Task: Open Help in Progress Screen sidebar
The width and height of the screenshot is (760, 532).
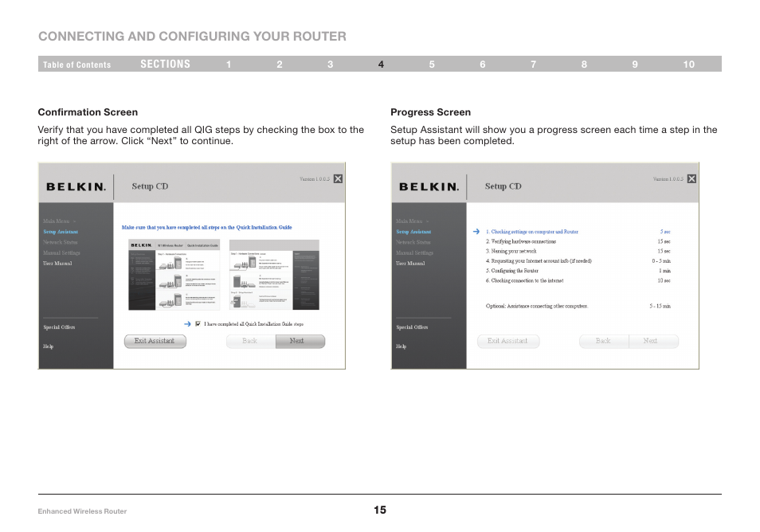Action: tap(401, 346)
